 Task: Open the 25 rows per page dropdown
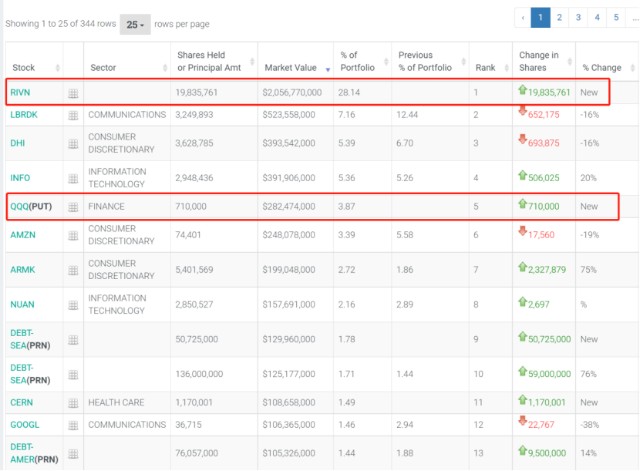click(x=135, y=24)
